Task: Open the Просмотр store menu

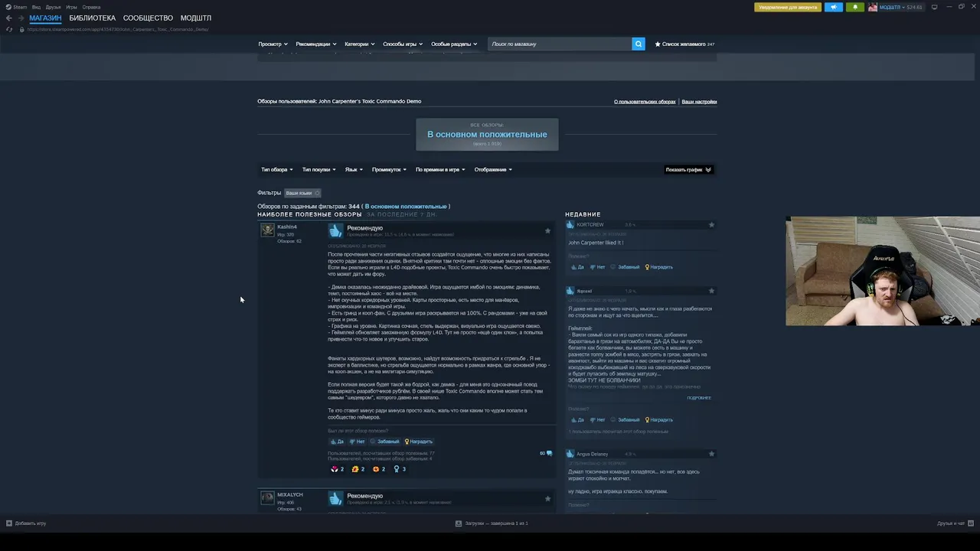Action: 273,44
